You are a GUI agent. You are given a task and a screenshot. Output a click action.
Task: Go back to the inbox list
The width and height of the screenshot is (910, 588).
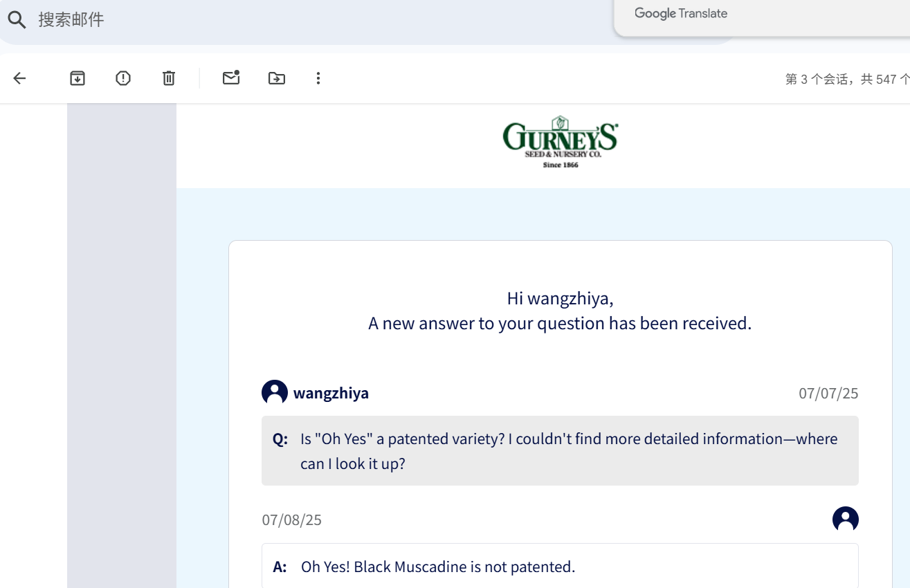tap(19, 78)
